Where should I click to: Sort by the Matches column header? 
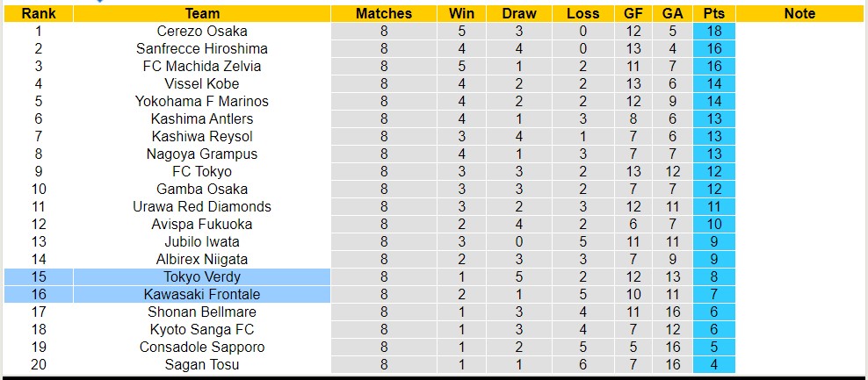pyautogui.click(x=384, y=13)
